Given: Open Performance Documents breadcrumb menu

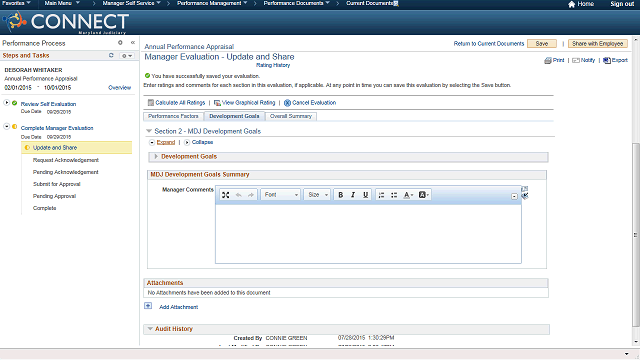Looking at the screenshot, I should coord(296,3).
